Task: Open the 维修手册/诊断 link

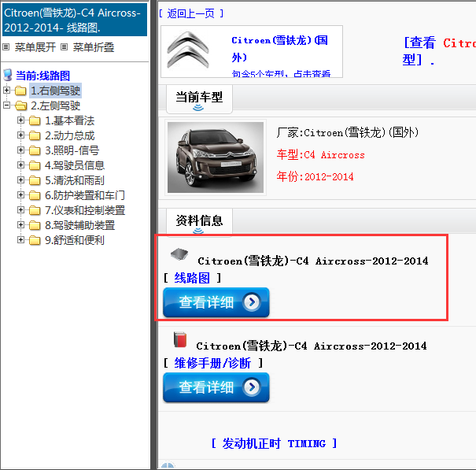Action: pos(212,363)
